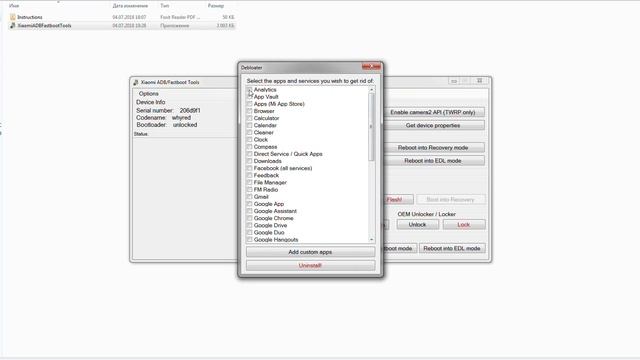Tick the Clock checkbox
This screenshot has height=360, width=640.
[249, 140]
